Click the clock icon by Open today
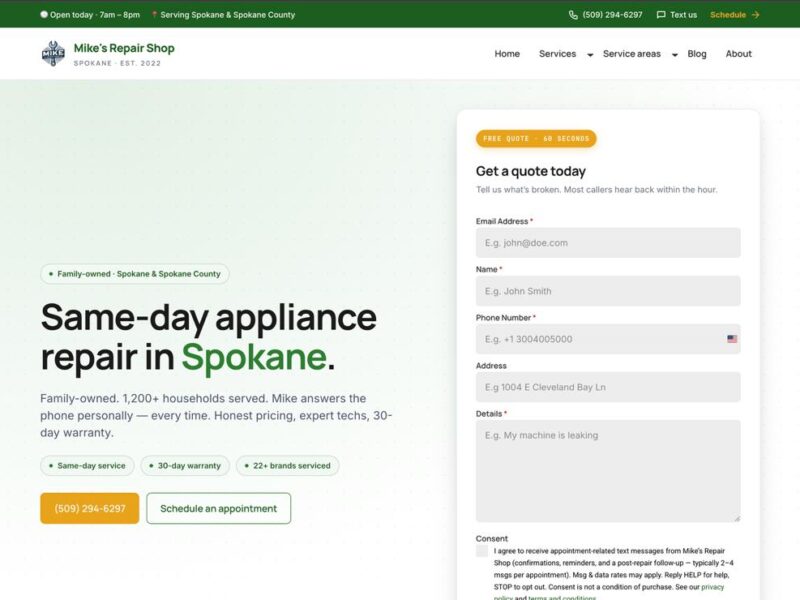The width and height of the screenshot is (800, 600). [44, 14]
